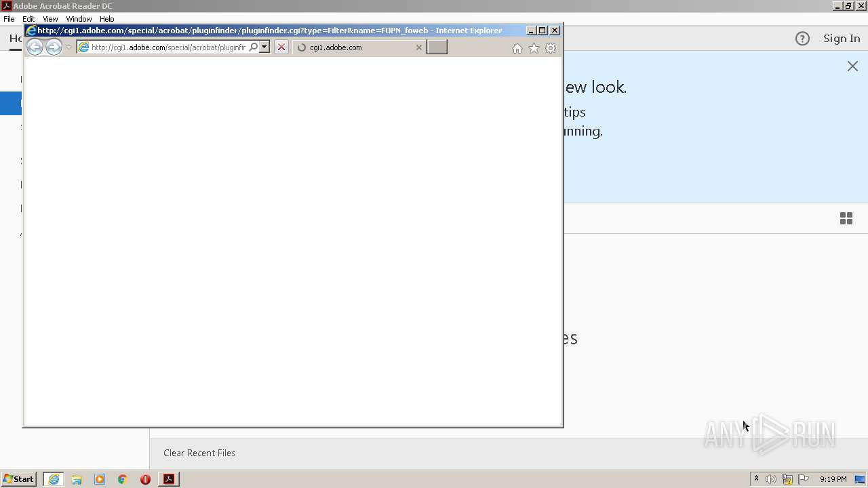Open Action Center flag icon
The height and width of the screenshot is (488, 868).
coord(804,479)
